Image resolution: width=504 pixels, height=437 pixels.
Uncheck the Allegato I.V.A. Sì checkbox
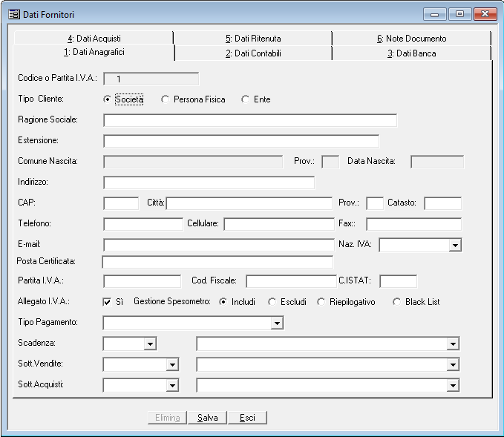107,302
